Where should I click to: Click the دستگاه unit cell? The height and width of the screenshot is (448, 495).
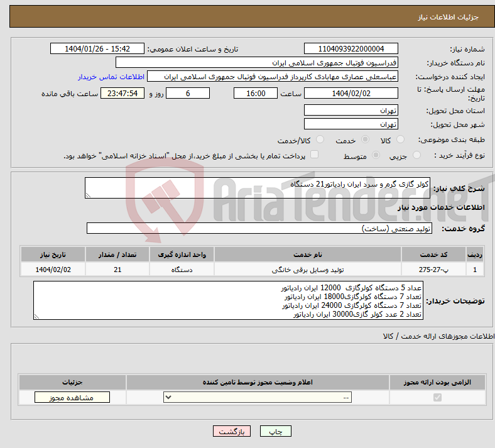point(182,270)
